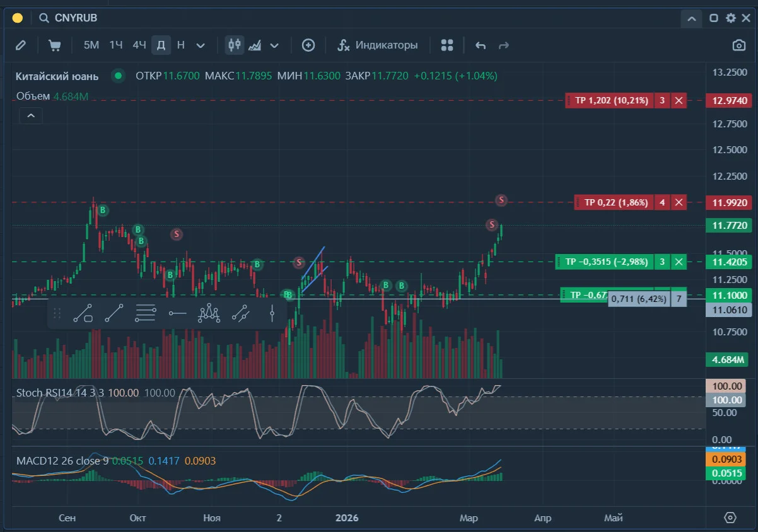758x532 pixels.
Task: Click the Stoch RSI indicator label
Action: [x=61, y=393]
